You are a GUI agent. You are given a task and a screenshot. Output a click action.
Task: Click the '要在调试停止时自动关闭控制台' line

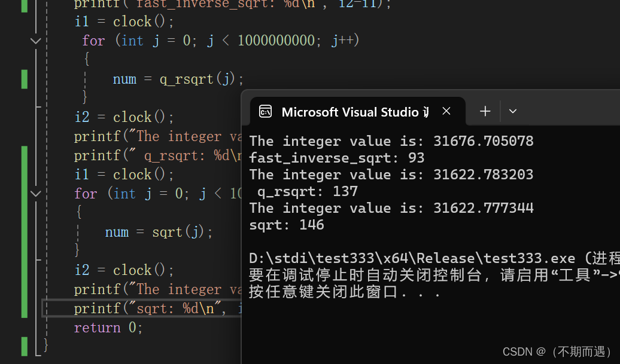click(434, 275)
